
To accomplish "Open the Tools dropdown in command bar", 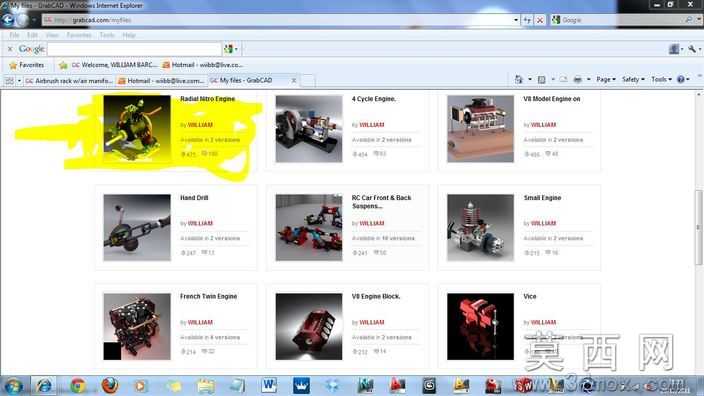I will tap(661, 79).
